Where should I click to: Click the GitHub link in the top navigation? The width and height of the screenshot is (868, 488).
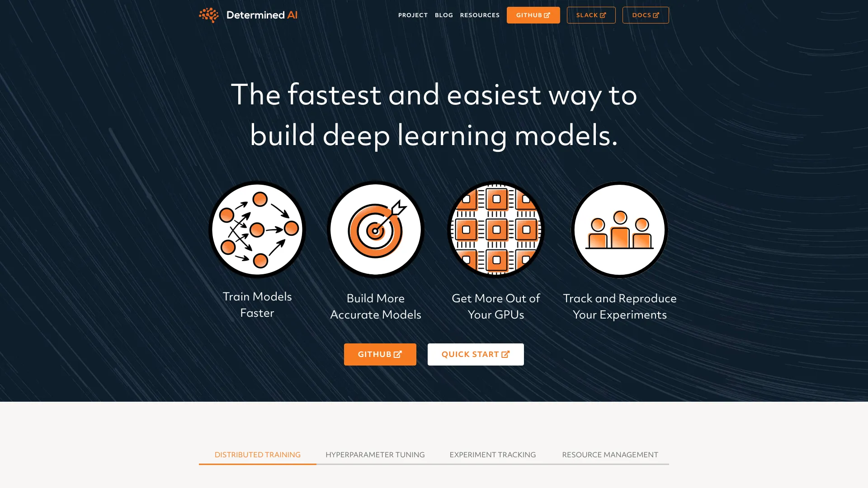pos(533,15)
